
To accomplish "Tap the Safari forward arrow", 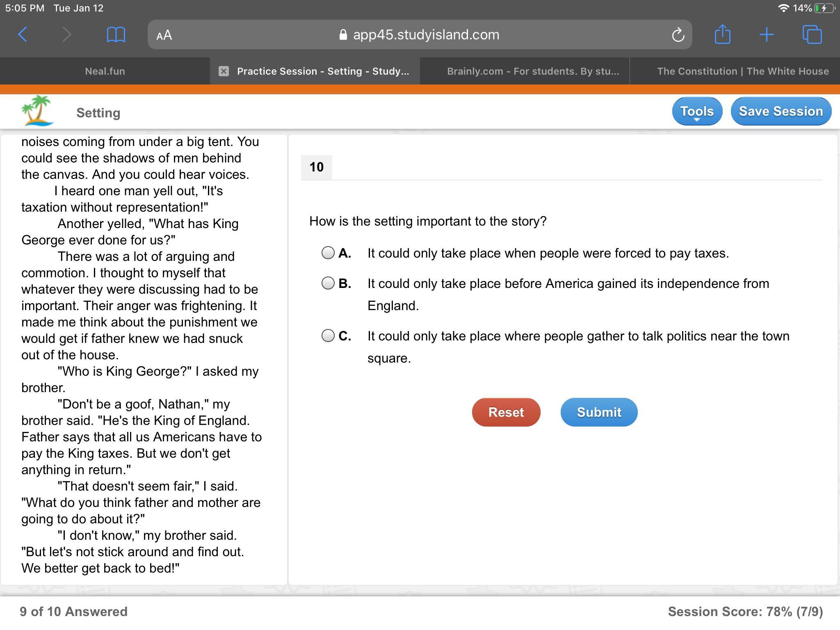I will pos(67,34).
